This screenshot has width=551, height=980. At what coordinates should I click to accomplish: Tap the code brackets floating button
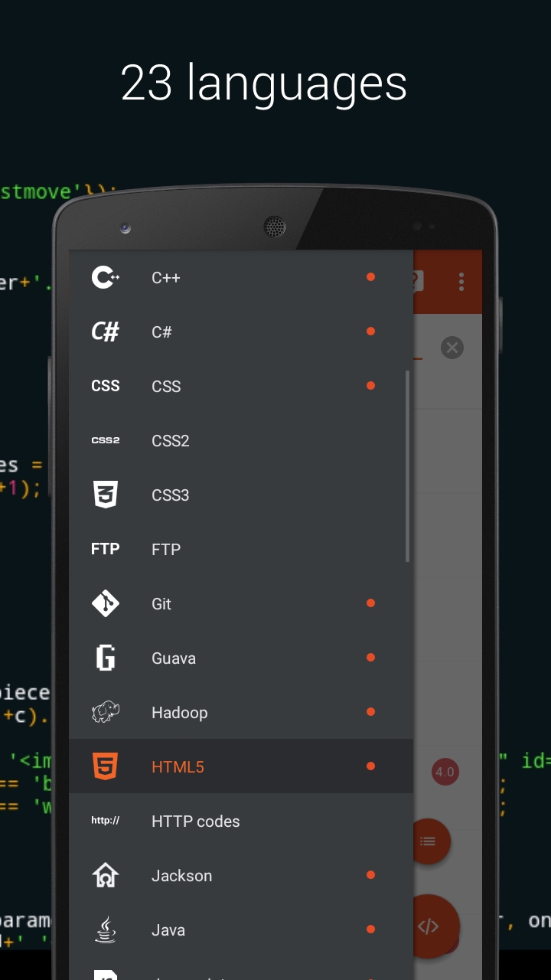[428, 926]
